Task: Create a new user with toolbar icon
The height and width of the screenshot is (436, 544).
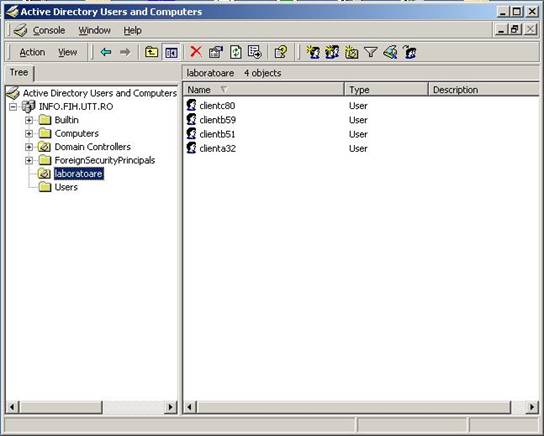Action: point(313,52)
